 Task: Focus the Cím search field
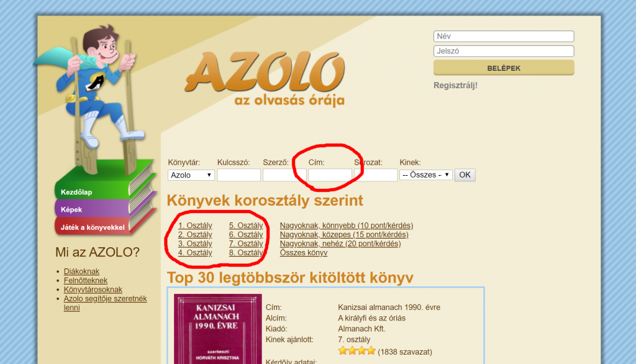click(x=330, y=175)
